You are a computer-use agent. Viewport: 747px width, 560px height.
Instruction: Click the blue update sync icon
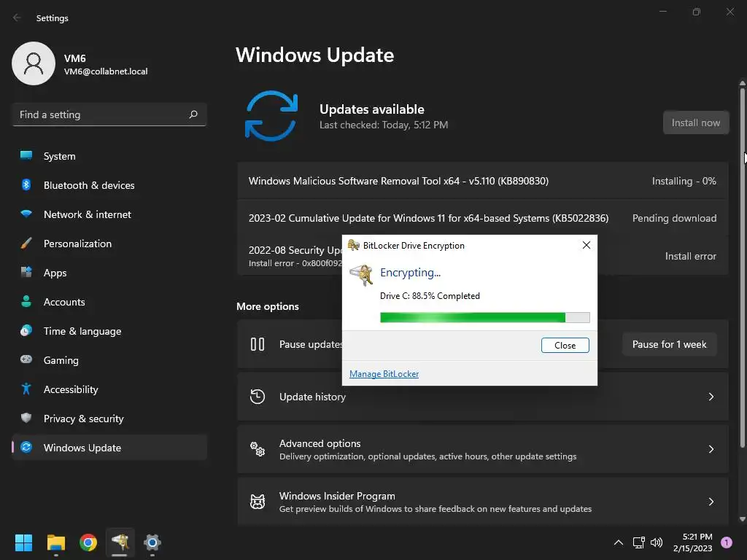click(x=271, y=116)
